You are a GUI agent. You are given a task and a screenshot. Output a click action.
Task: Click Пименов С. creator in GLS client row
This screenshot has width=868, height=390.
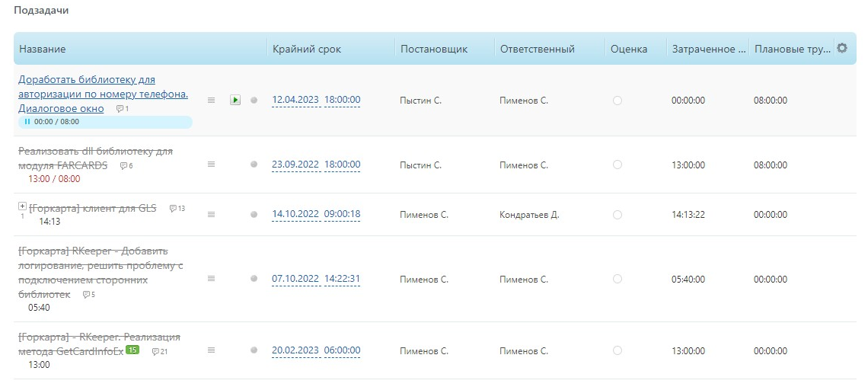point(424,215)
